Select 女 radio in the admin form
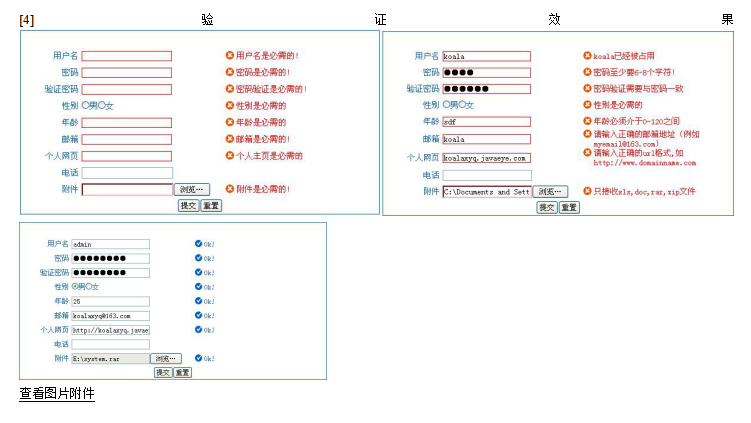This screenshot has height=423, width=751. pyautogui.click(x=89, y=287)
